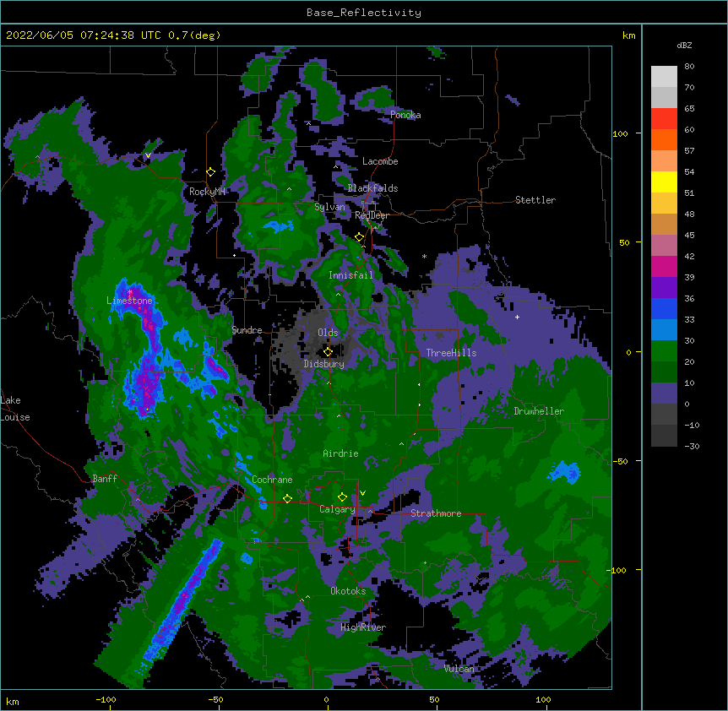
Task: Click the Cochrane city label
Action: click(272, 480)
